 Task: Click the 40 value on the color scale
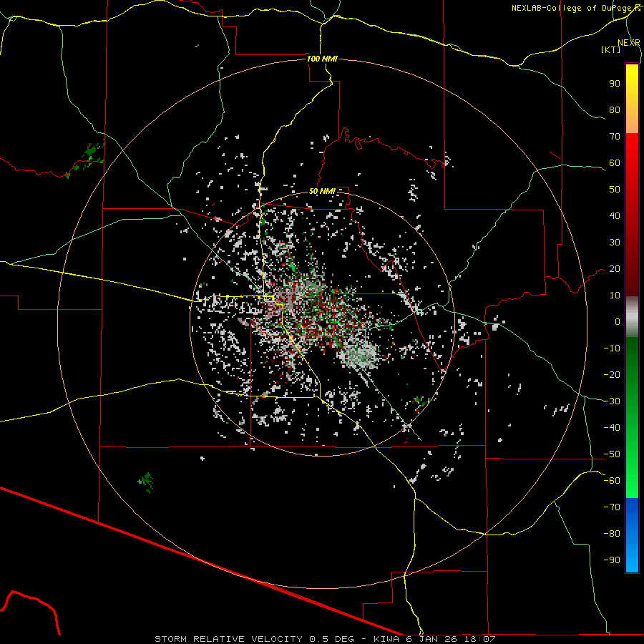point(615,216)
